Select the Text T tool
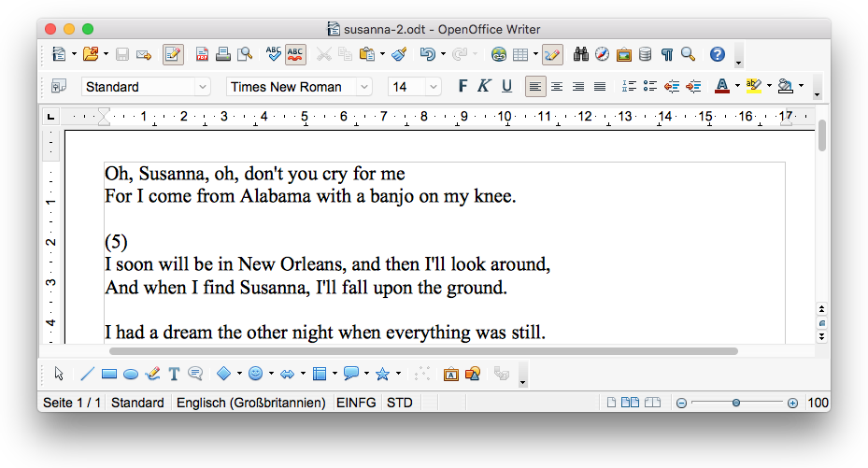The height and width of the screenshot is (468, 868). [174, 374]
